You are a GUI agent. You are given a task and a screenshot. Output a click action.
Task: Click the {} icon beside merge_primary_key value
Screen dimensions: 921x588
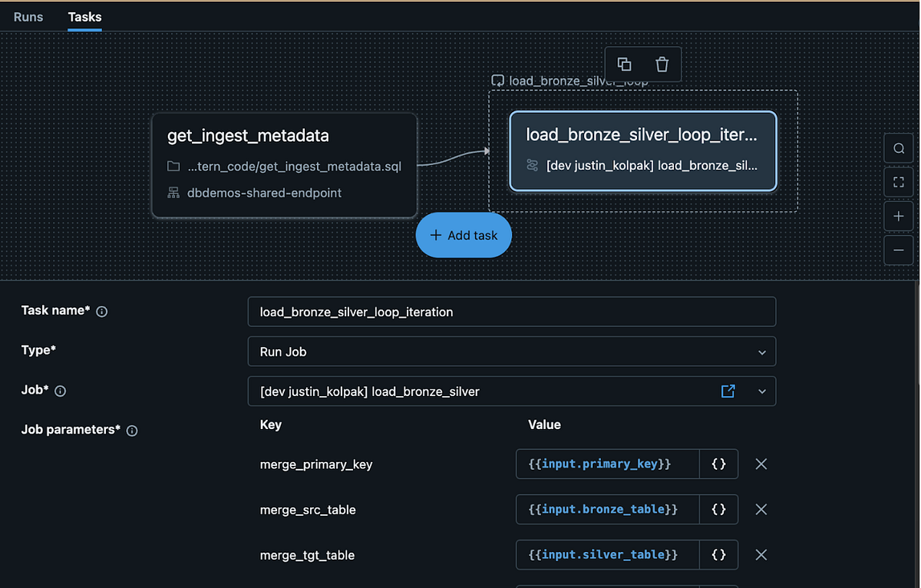point(718,464)
